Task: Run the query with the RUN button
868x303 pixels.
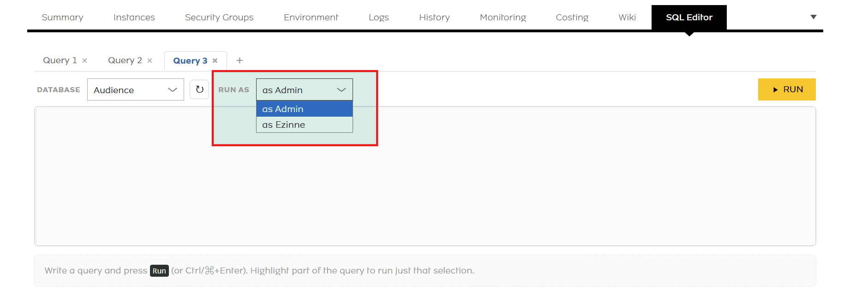Action: click(x=787, y=89)
